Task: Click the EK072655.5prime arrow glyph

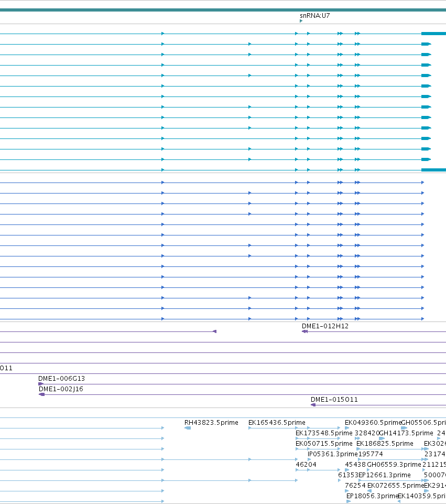Action: pos(369,491)
